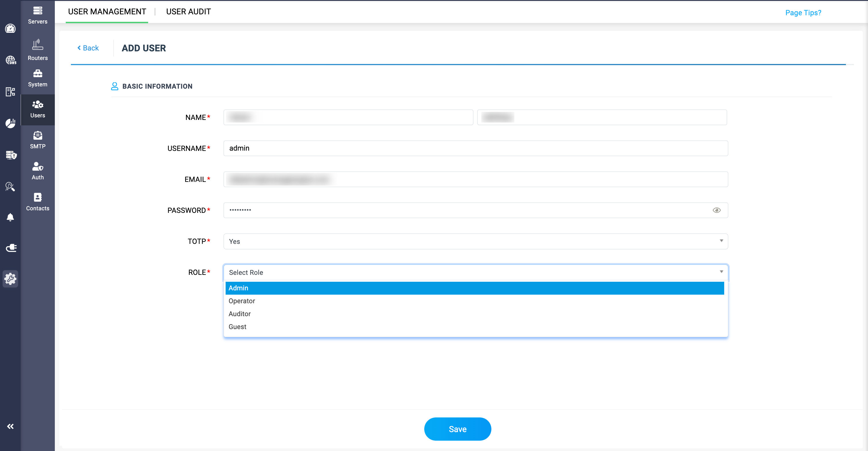Switch to the User Audit tab
Image resolution: width=868 pixels, height=451 pixels.
point(188,12)
